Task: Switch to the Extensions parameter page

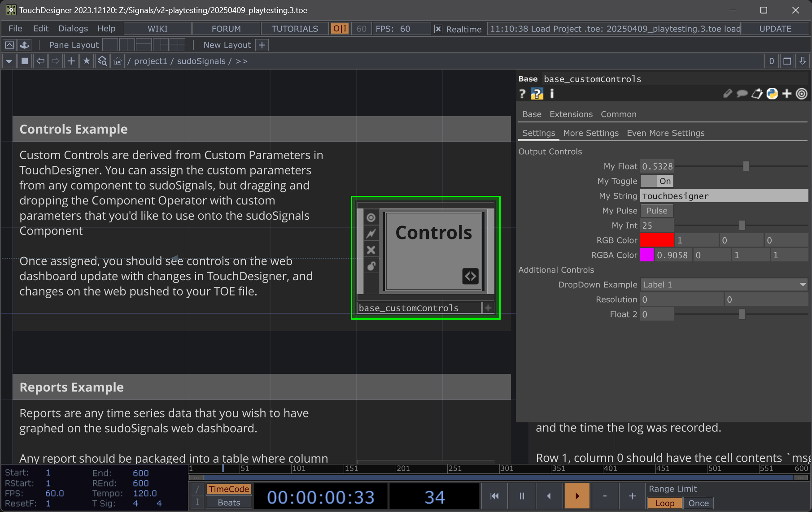Action: coord(571,114)
